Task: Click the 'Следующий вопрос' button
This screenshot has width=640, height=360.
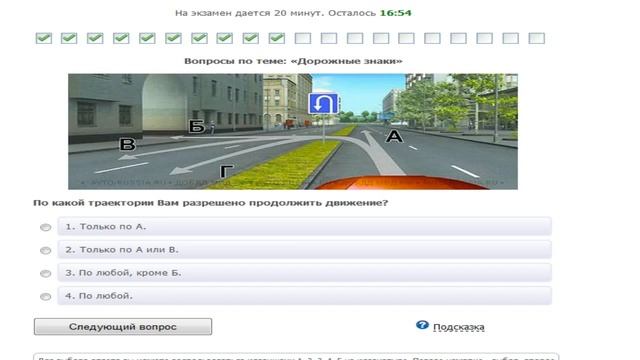Action: 123,327
